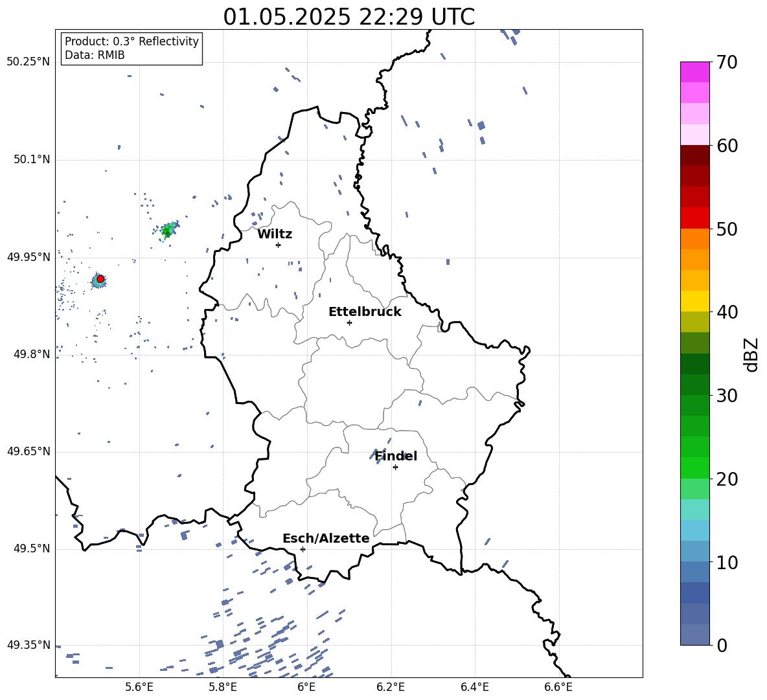Click the dBZ colorbar label
The height and width of the screenshot is (700, 767).
751,354
